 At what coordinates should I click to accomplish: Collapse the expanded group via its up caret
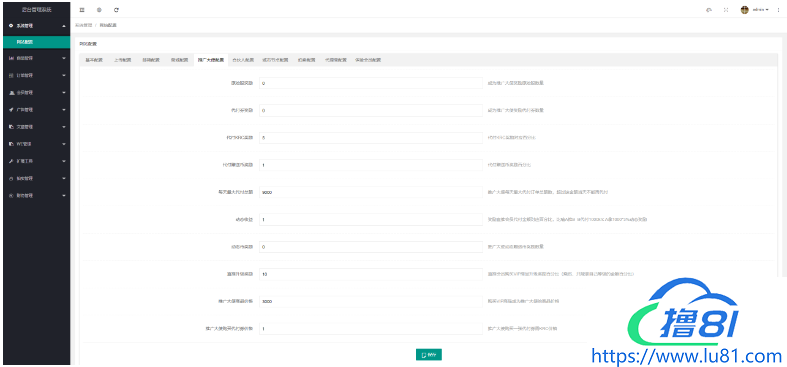click(64, 26)
